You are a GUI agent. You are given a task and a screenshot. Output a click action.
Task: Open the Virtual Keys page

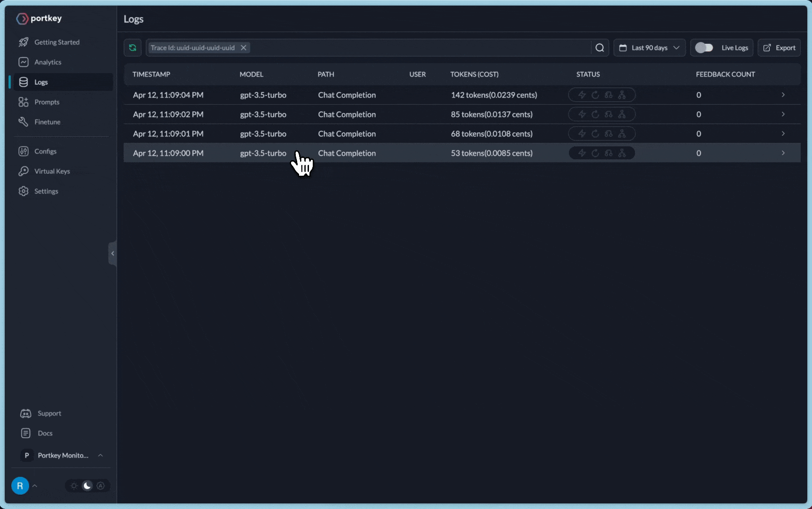[52, 171]
